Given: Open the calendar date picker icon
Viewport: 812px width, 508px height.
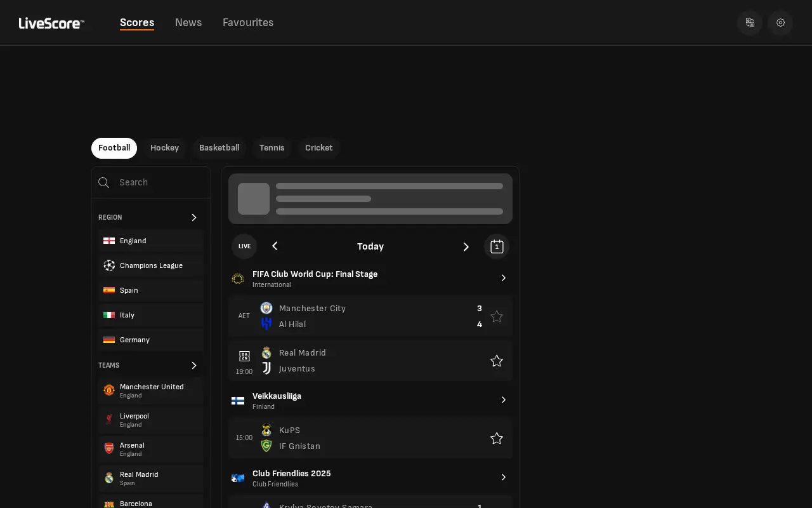Looking at the screenshot, I should 497,246.
